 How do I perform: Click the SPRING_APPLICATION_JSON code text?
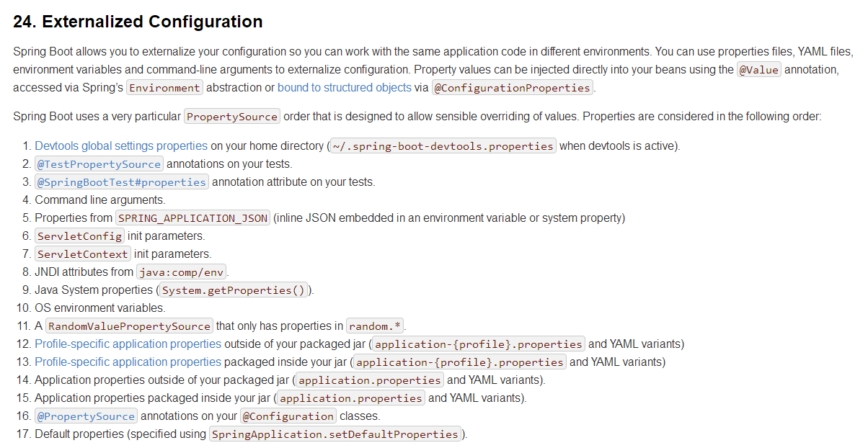pyautogui.click(x=192, y=218)
